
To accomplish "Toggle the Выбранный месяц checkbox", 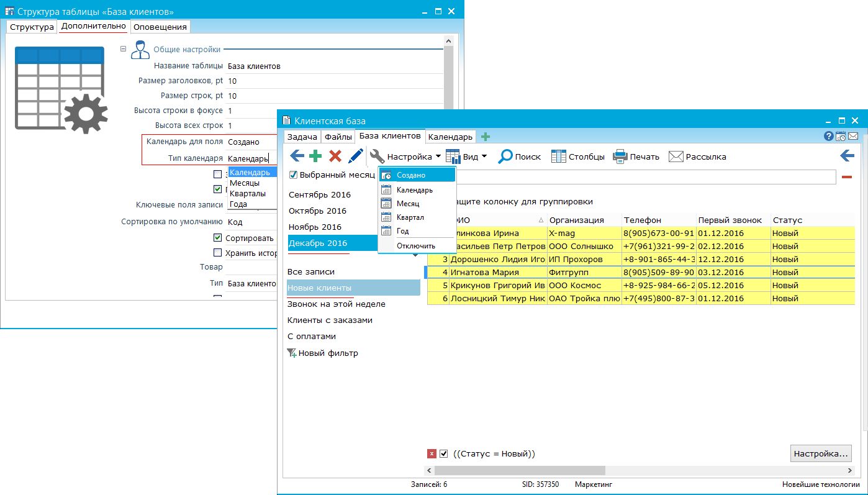I will click(x=293, y=175).
